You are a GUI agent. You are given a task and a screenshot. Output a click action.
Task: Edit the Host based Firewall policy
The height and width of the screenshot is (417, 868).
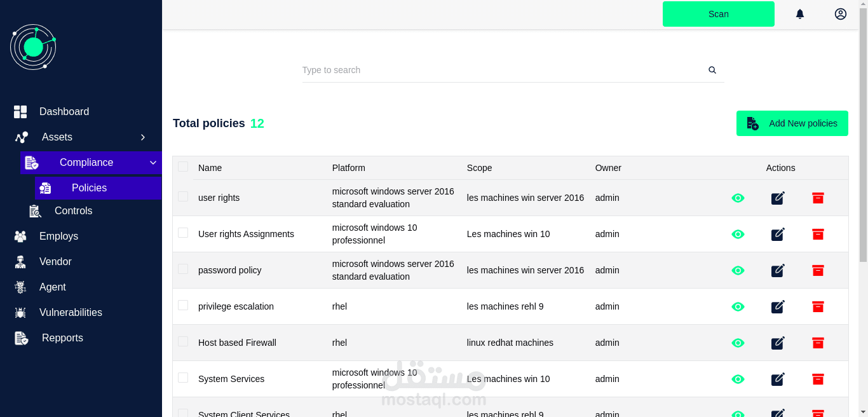coord(778,343)
